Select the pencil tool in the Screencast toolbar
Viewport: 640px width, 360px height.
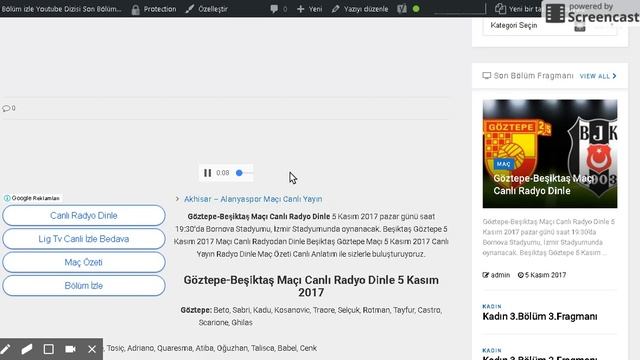pos(5,349)
